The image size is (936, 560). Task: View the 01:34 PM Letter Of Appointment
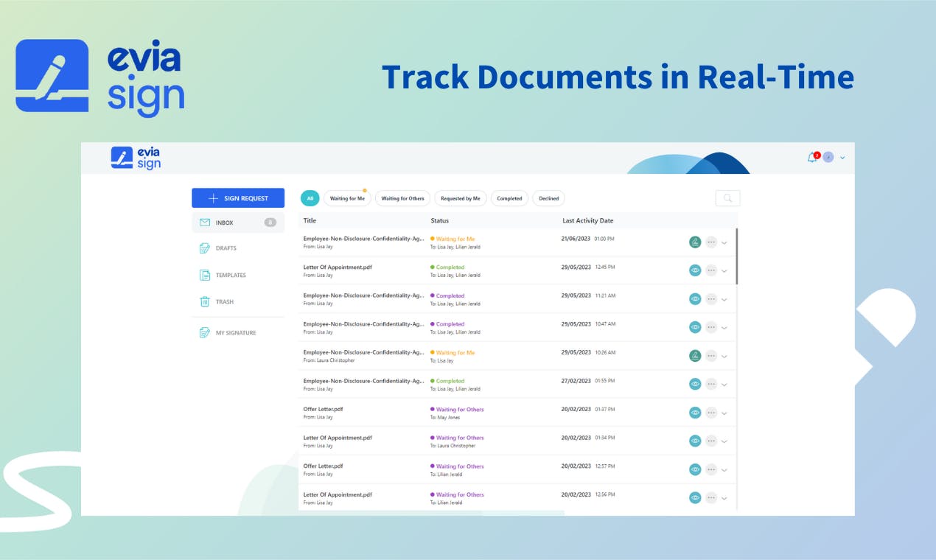click(694, 441)
